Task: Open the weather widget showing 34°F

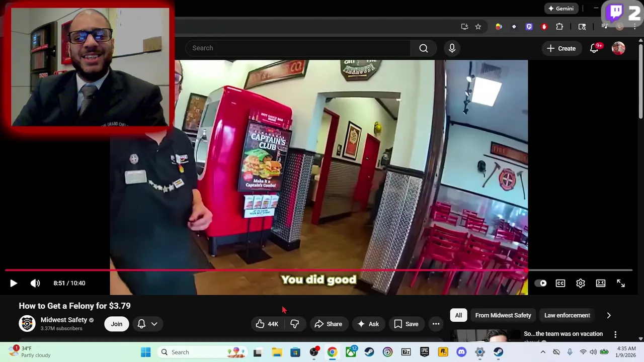Action: (30, 352)
